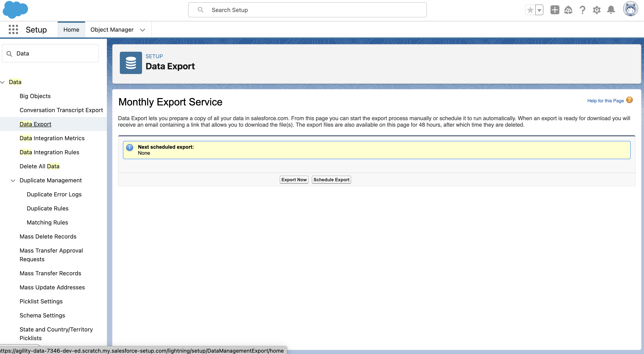
Task: Select the Data heading in setup tree
Action: click(x=15, y=82)
